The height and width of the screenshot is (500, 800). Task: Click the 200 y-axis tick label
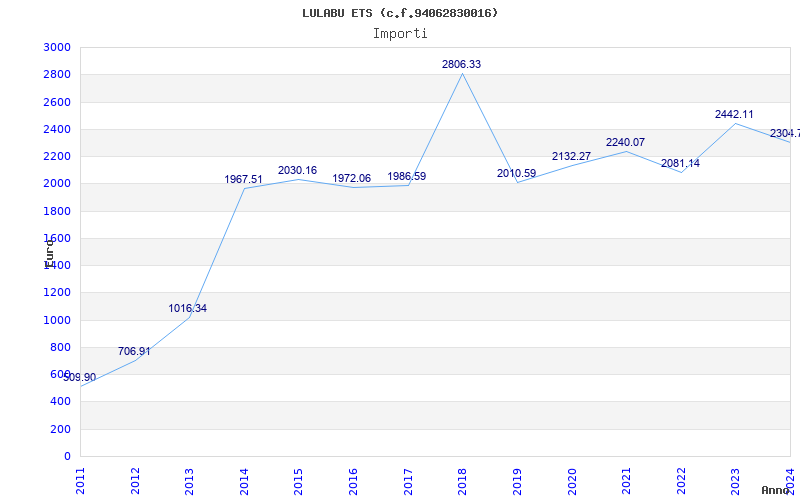[x=61, y=430]
